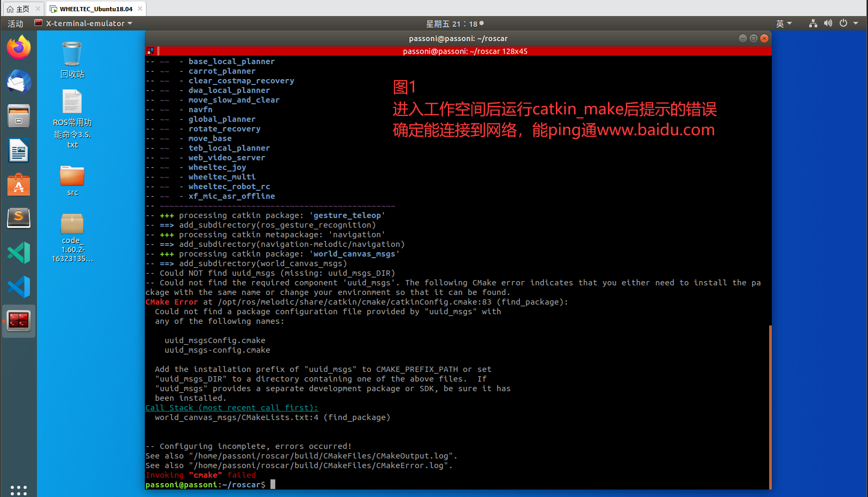Open the clock and calendar panel

[x=454, y=24]
